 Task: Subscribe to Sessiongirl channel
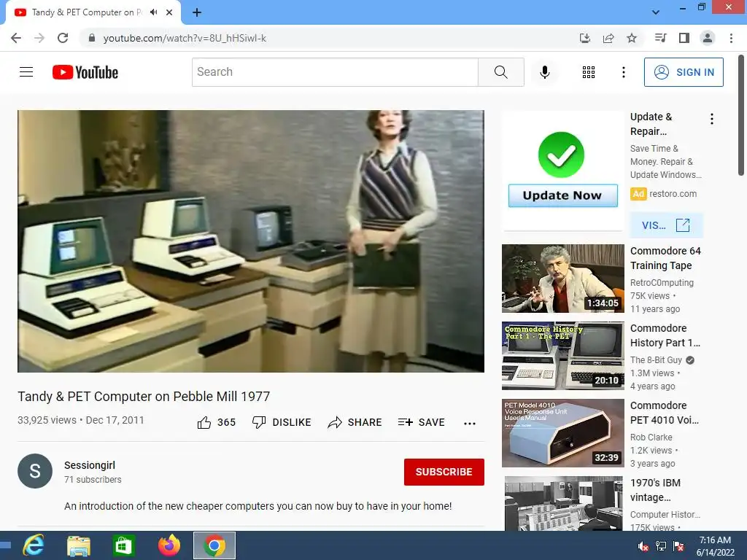pos(444,472)
